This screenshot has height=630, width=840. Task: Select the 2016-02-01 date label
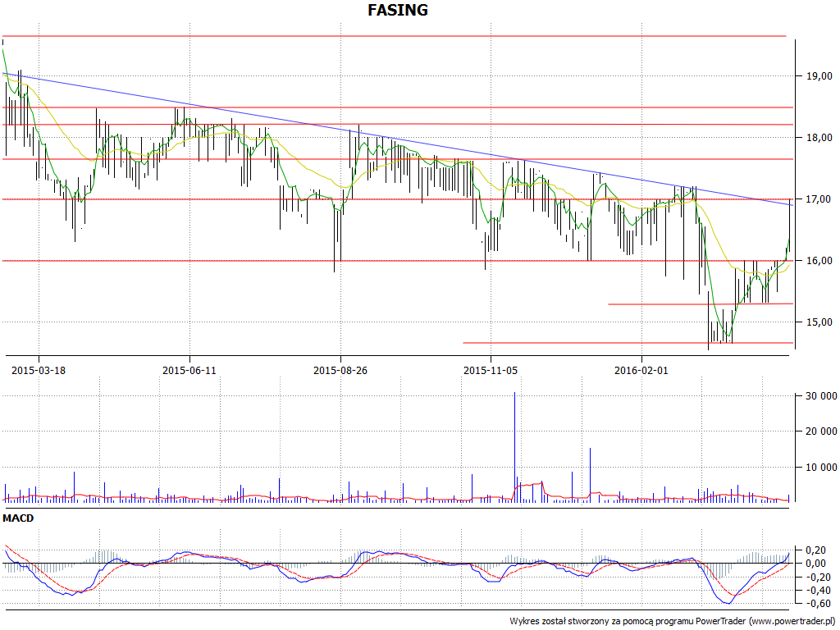641,370
